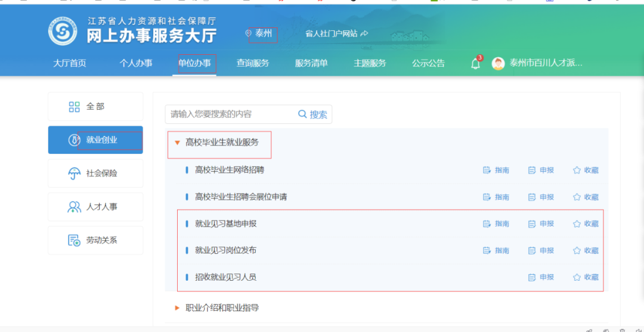Choose the 全部 category in sidebar
Viewport: 644px width, 332px height.
pyautogui.click(x=95, y=107)
